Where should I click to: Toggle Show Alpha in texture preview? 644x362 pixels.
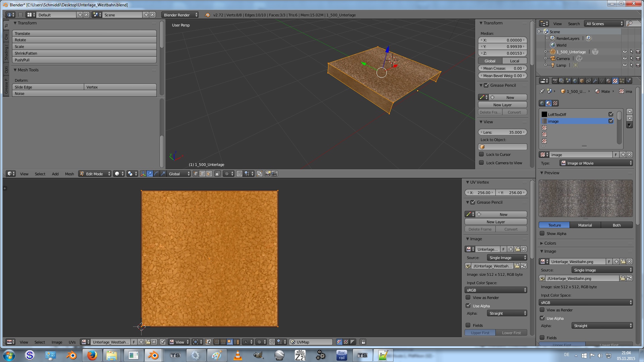[542, 234]
